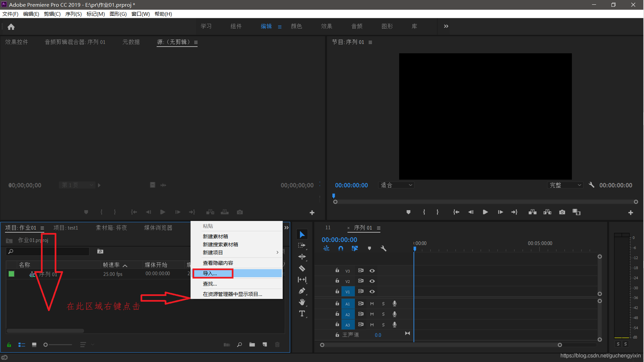644x362 pixels.
Task: Open Program monitor settings wrench
Action: [591, 185]
